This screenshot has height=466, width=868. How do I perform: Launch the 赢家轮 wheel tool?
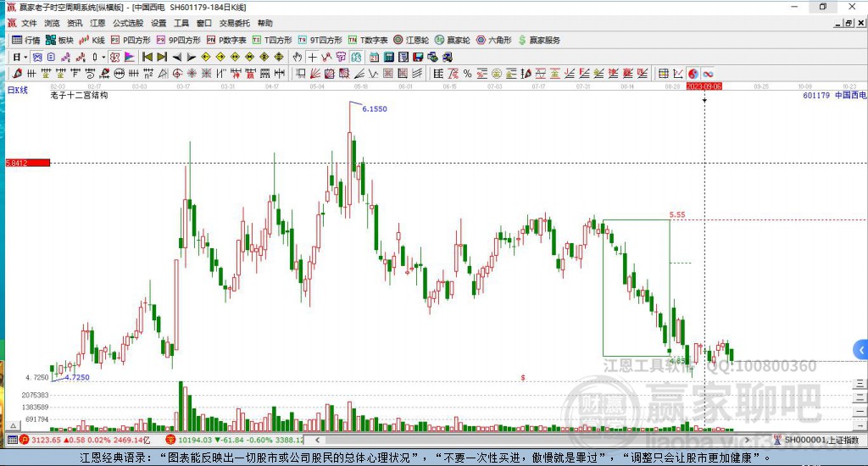[453, 40]
